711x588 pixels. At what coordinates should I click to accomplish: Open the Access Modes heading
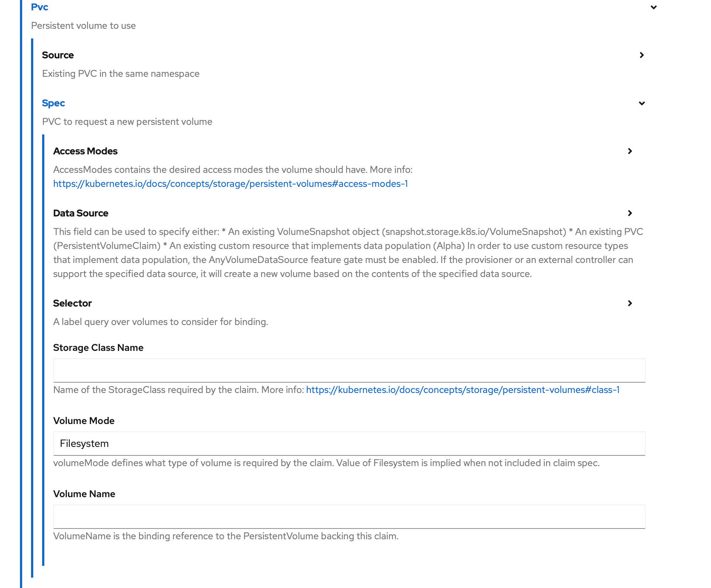point(85,151)
